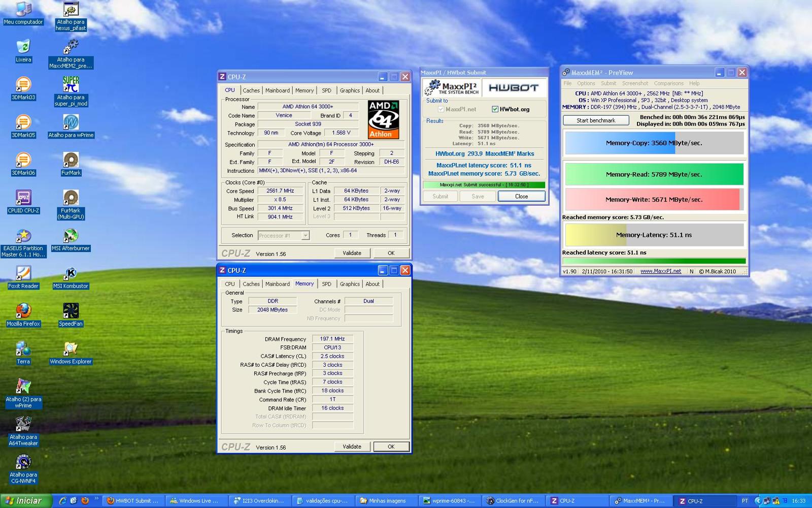Launch FurMark (Multi-GPU) desktop icon

pyautogui.click(x=71, y=205)
